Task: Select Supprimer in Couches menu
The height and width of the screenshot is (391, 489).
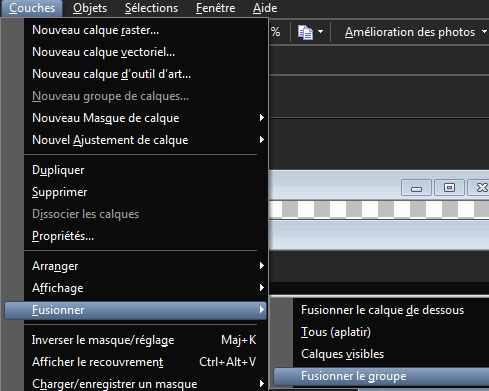Action: tap(146, 192)
